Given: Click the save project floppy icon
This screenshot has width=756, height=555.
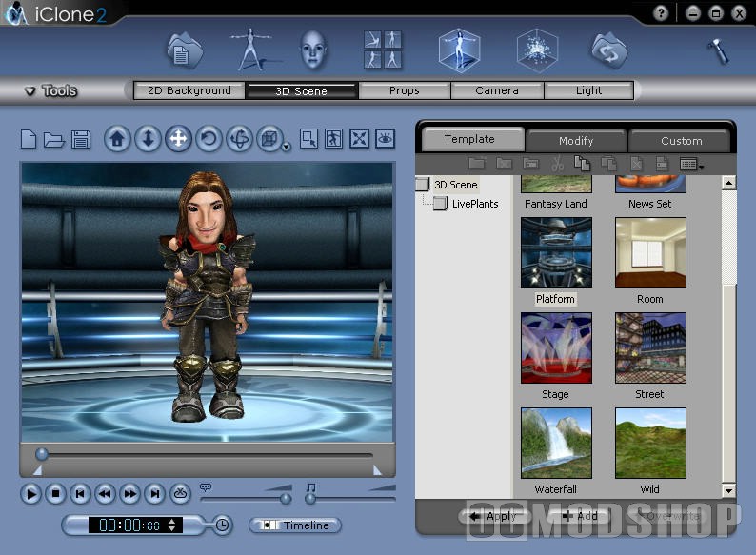Looking at the screenshot, I should click(81, 139).
